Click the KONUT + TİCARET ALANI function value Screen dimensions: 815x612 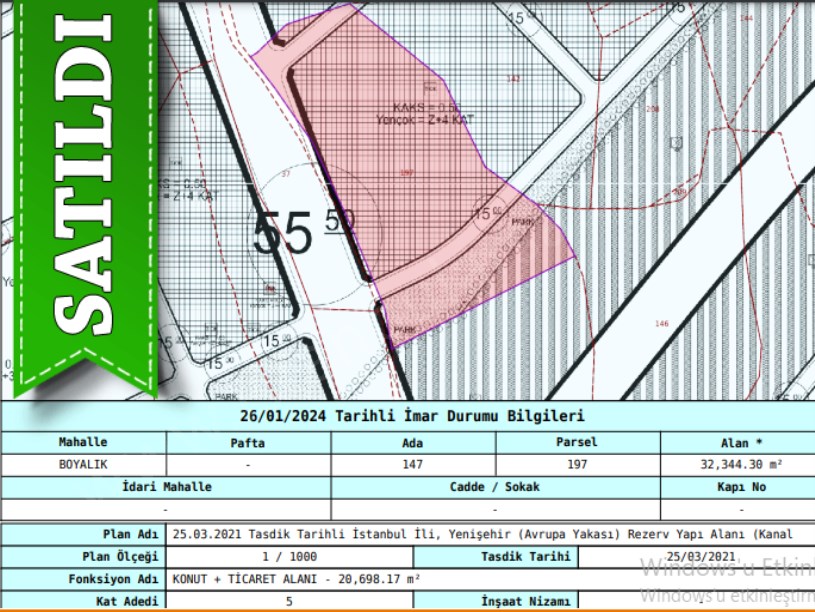[x=297, y=578]
